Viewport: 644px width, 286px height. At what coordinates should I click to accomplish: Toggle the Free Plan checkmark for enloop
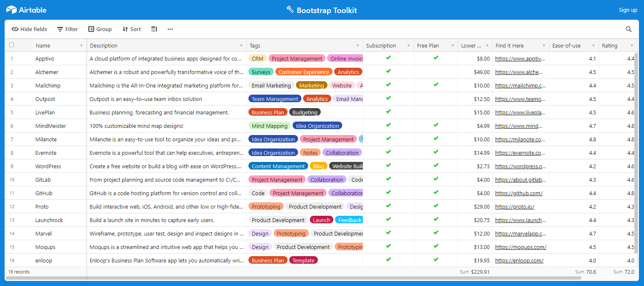(x=436, y=260)
